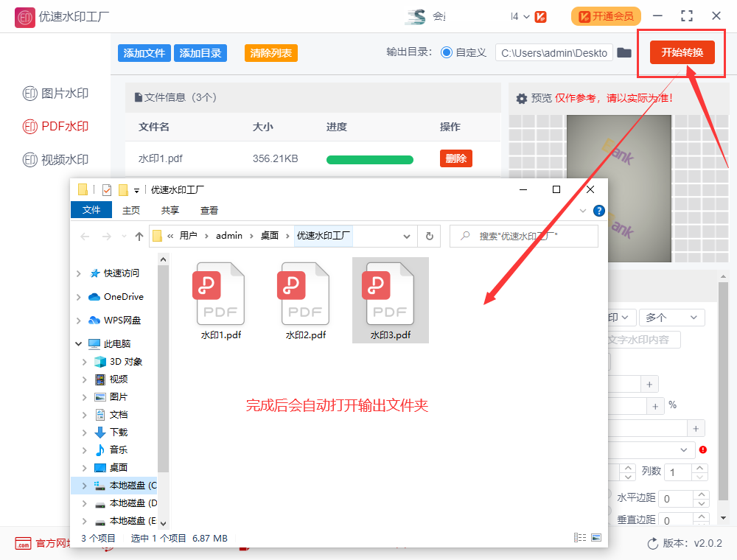
Task: Open the 多个 dropdown in watermark settings
Action: (x=671, y=317)
